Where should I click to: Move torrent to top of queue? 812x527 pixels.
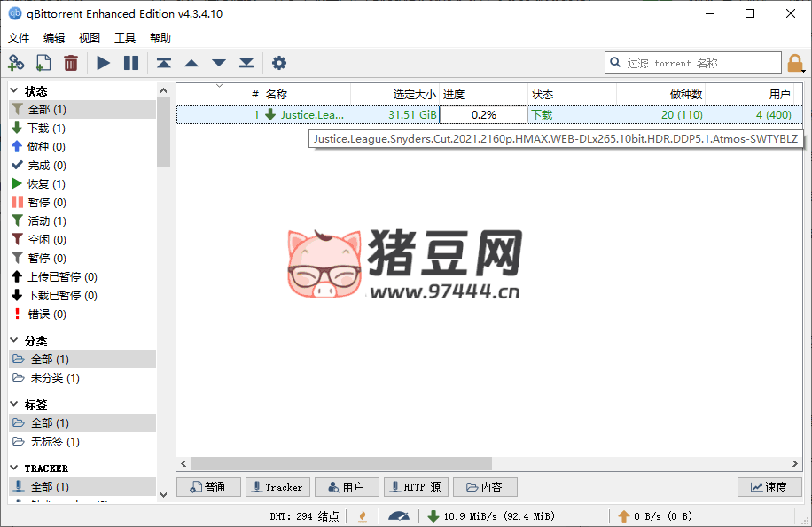tap(164, 63)
